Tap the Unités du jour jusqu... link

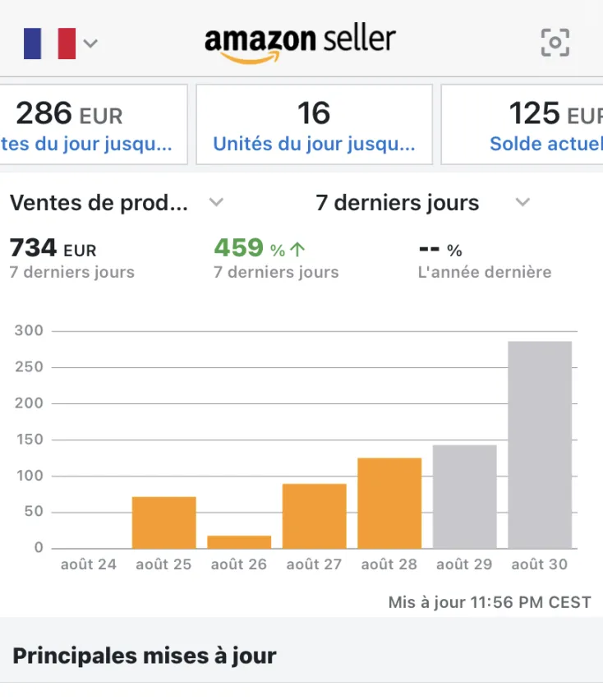(x=314, y=144)
